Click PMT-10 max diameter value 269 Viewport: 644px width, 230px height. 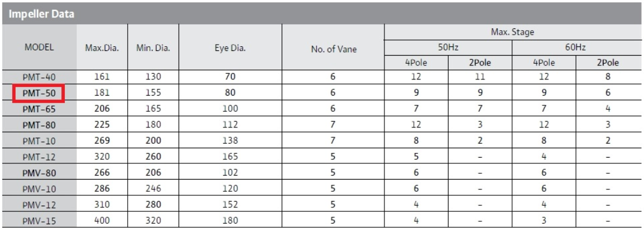coord(102,141)
